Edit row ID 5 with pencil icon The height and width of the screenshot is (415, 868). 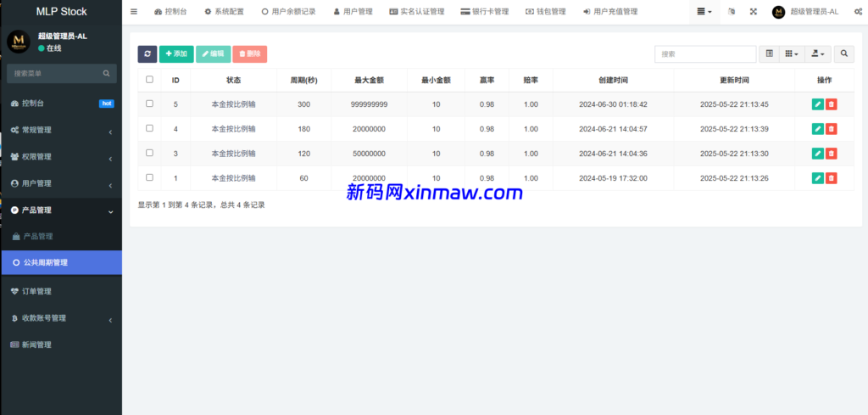pos(818,104)
